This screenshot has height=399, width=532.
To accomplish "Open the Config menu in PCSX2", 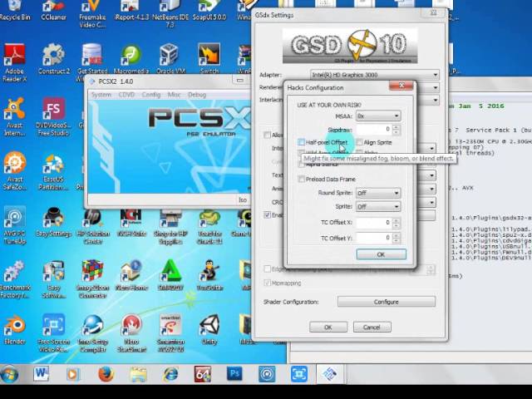I will click(151, 95).
